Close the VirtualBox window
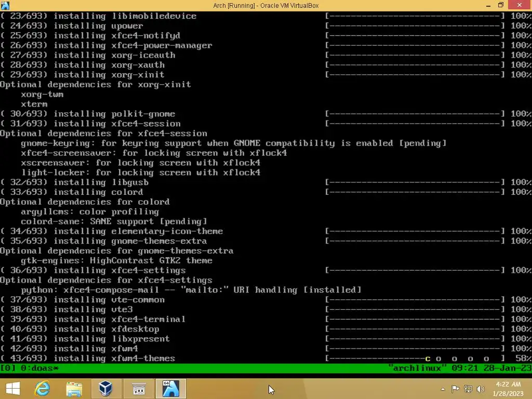This screenshot has height=399, width=532. (x=520, y=5)
